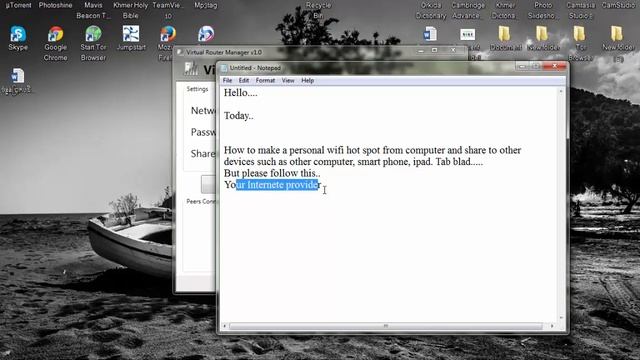640x360 pixels.
Task: Click the 'Untitled - Notepad' title bar text
Action: 255,68
